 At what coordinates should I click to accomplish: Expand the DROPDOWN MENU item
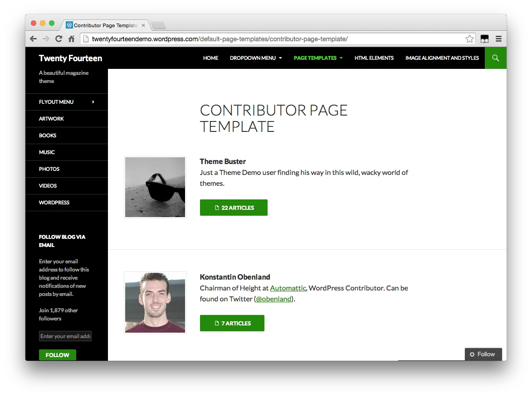point(256,58)
